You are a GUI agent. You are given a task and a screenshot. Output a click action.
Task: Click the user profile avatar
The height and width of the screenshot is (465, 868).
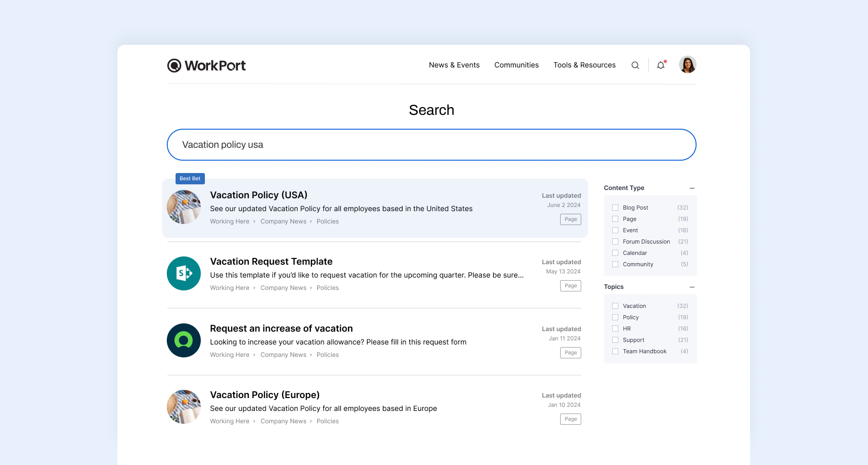click(687, 64)
